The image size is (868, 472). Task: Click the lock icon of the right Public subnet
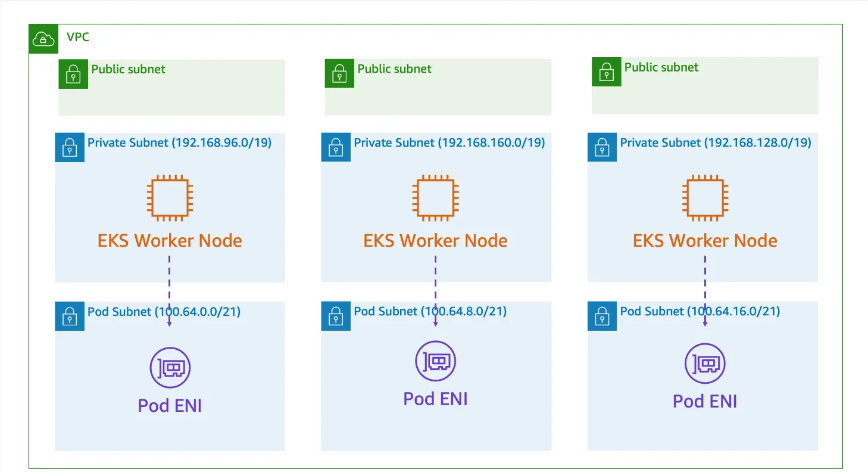tap(607, 72)
